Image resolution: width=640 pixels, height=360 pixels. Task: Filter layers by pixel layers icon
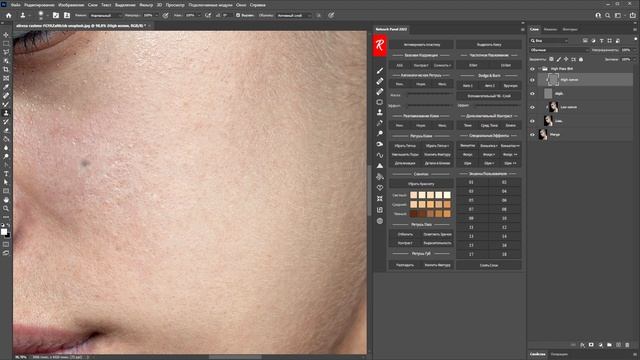point(585,41)
